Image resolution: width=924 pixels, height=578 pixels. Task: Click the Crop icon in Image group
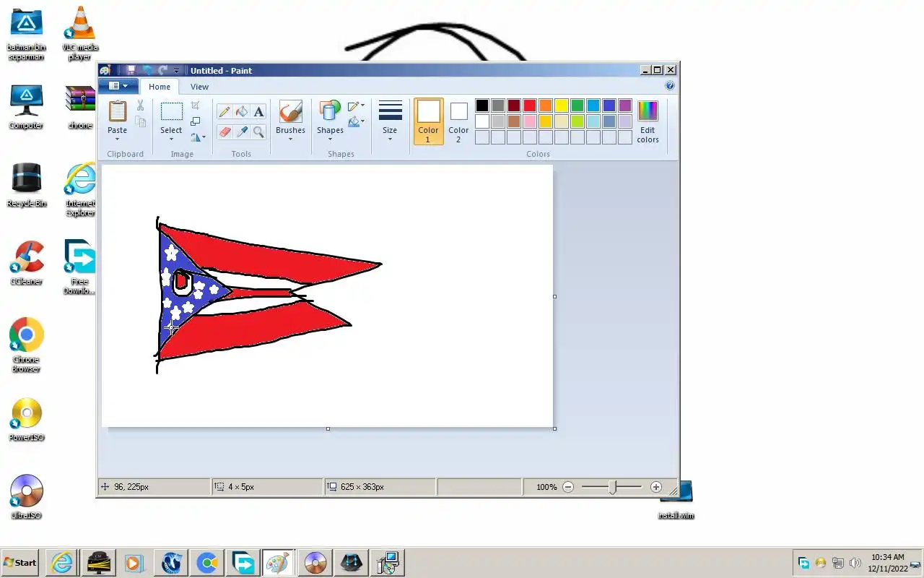click(x=196, y=105)
